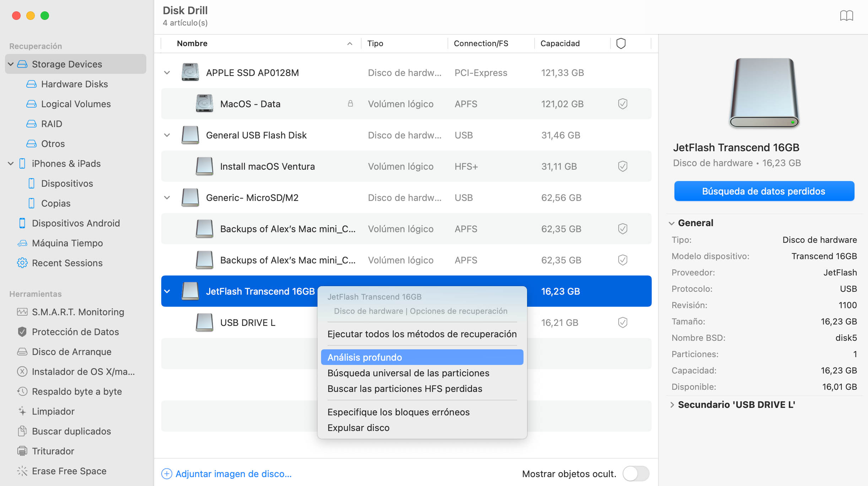Collapse Storage Devices sidebar group
The image size is (868, 486).
[11, 64]
